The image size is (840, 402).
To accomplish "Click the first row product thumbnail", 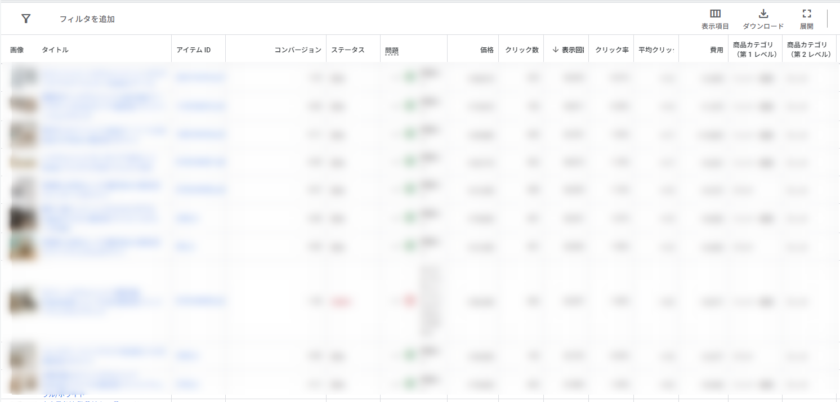I will 24,77.
